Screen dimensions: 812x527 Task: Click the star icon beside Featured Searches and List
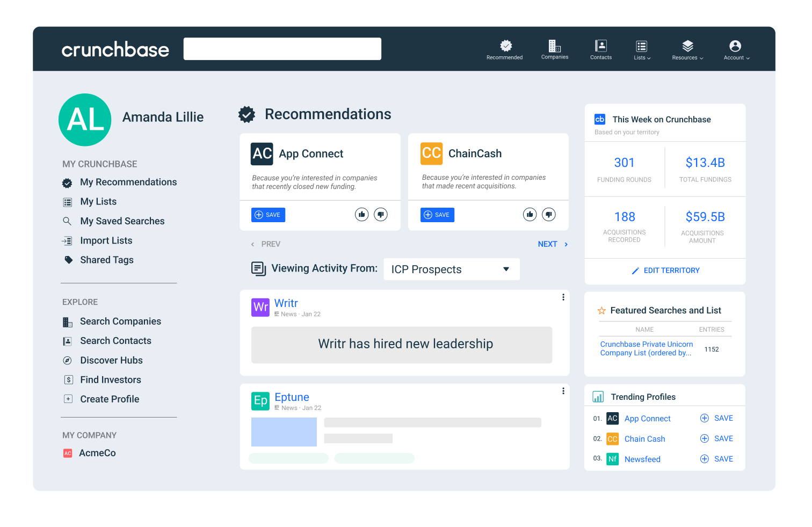tap(601, 310)
